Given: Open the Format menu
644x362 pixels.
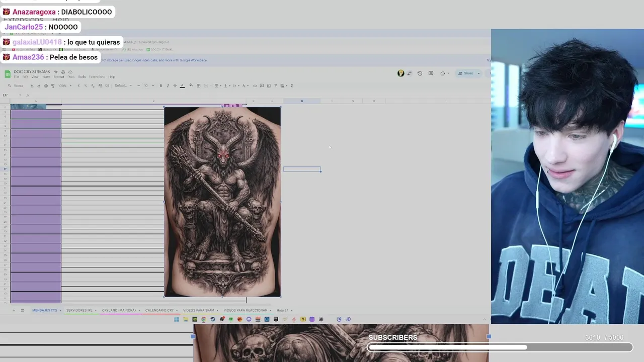Looking at the screenshot, I should pyautogui.click(x=59, y=77).
